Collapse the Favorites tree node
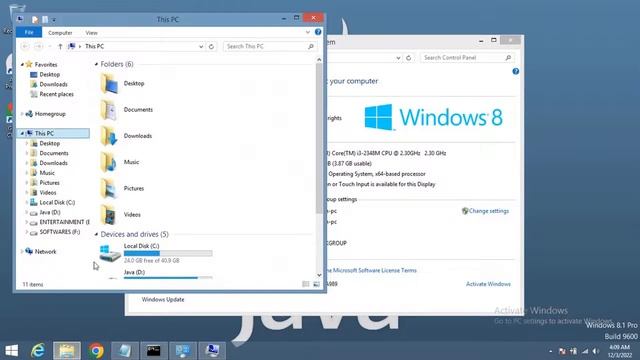Image resolution: width=640 pixels, height=360 pixels. 22,64
